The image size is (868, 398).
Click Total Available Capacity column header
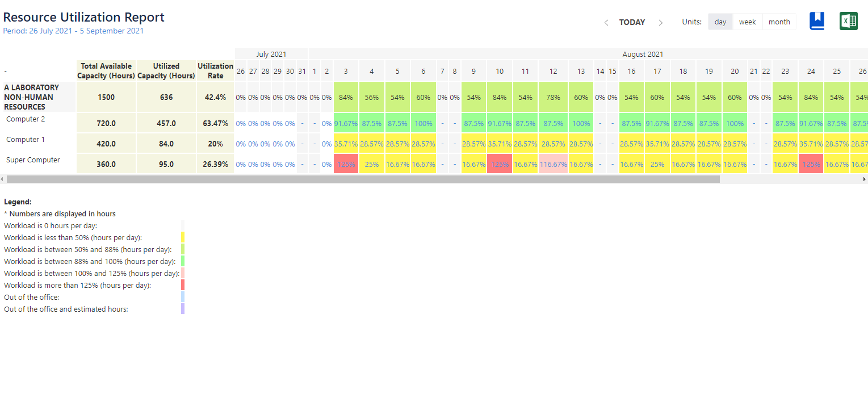pos(106,70)
